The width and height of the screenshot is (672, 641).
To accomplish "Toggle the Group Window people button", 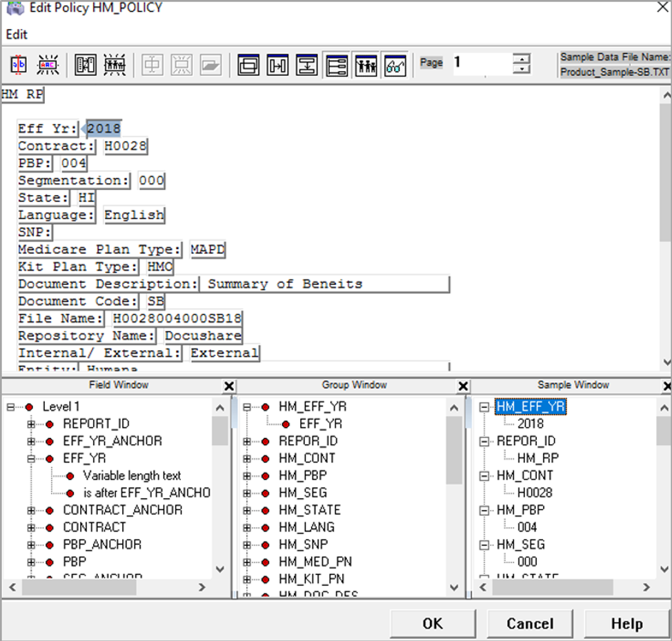I will tap(366, 66).
